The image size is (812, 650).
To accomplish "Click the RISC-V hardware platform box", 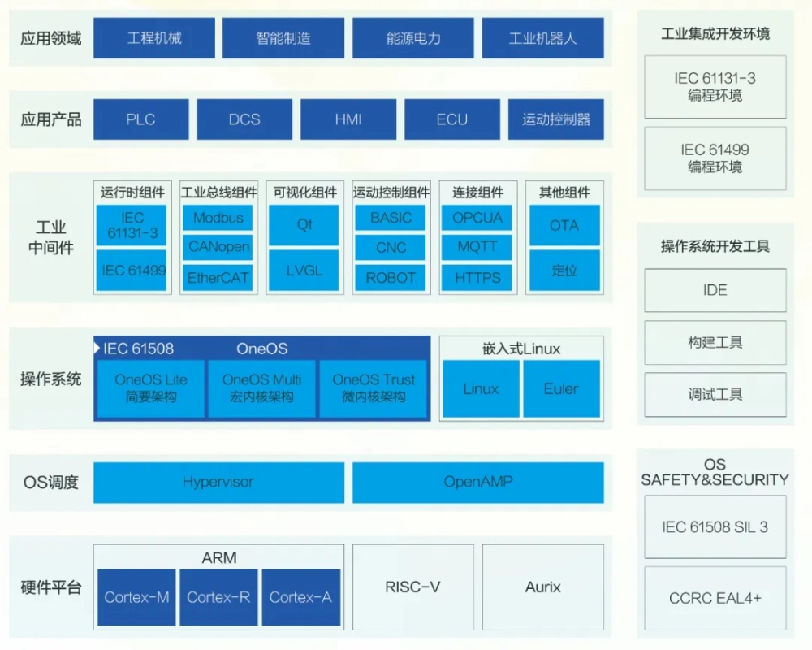I will click(412, 587).
